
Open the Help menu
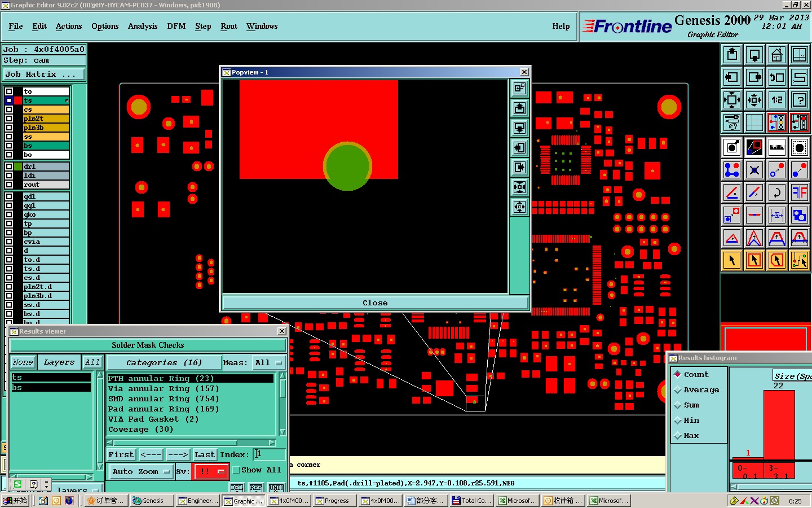click(x=561, y=27)
